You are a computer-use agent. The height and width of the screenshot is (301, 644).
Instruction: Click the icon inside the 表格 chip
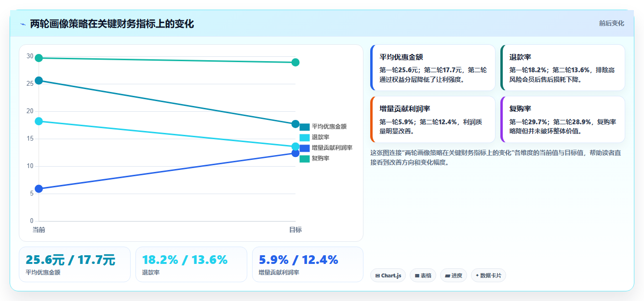(x=417, y=276)
